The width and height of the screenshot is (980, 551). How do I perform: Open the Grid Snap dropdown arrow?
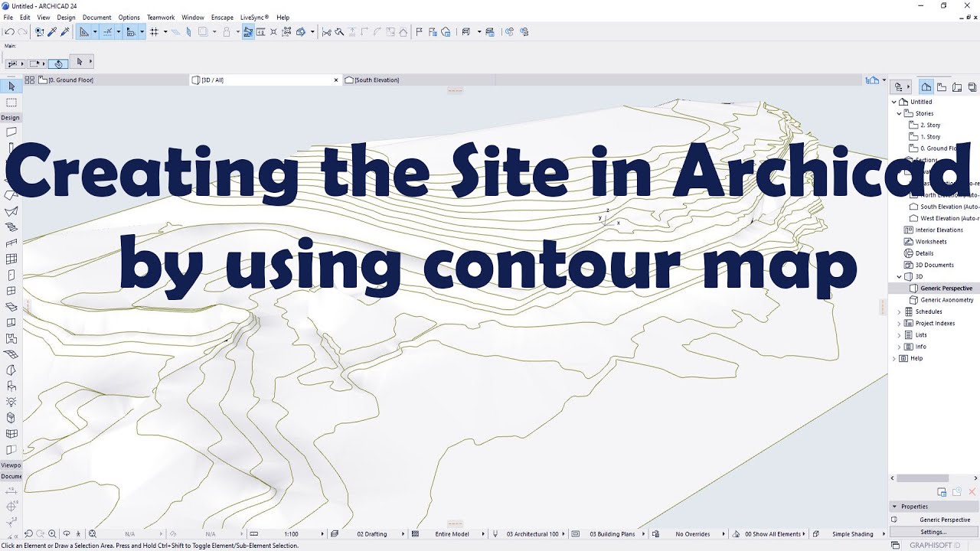(165, 32)
